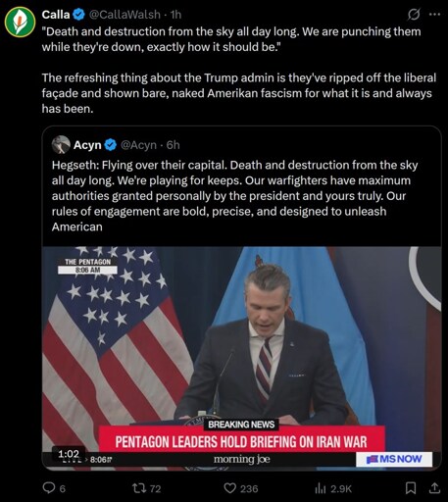448x502 pixels.
Task: Repost this tweet using retweet icon
Action: coord(137,488)
